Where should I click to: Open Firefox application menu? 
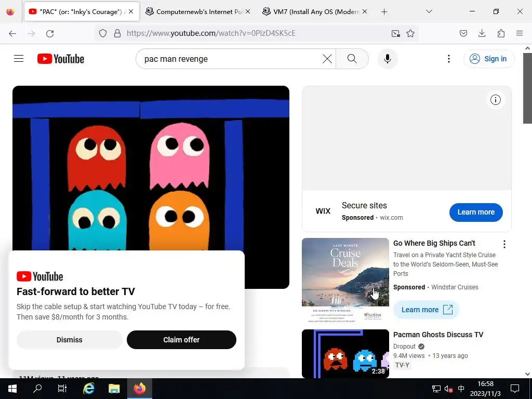[x=520, y=33]
